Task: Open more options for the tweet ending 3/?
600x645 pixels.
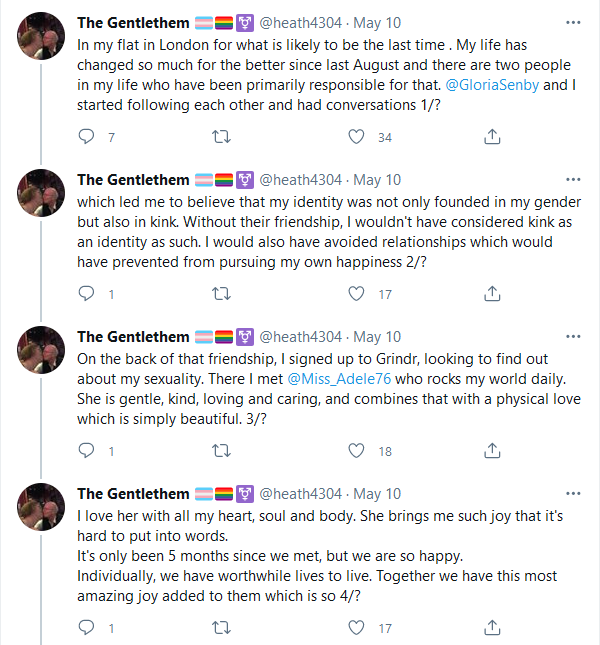Action: [x=573, y=337]
